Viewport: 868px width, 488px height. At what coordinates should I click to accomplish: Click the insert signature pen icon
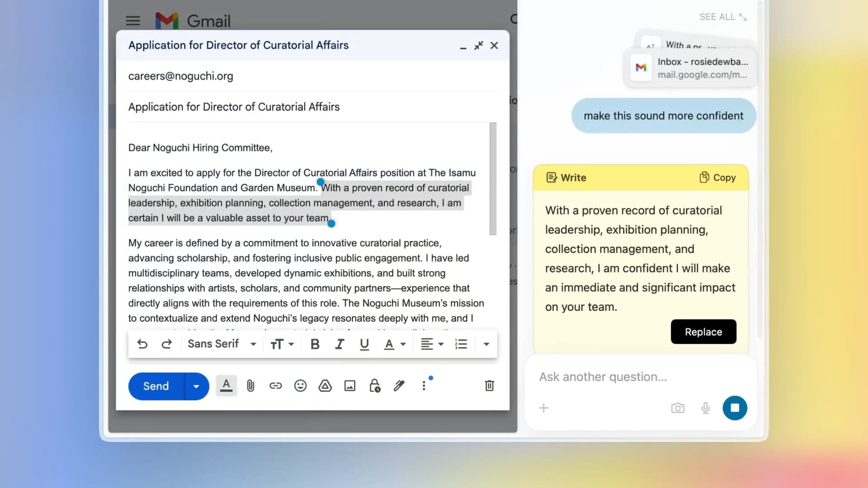point(399,386)
